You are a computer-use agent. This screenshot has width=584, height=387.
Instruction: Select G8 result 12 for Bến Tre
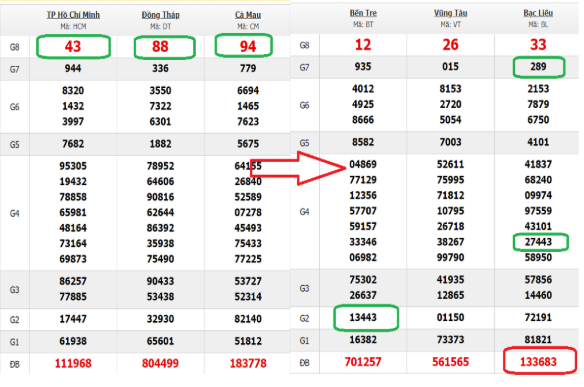tap(363, 45)
